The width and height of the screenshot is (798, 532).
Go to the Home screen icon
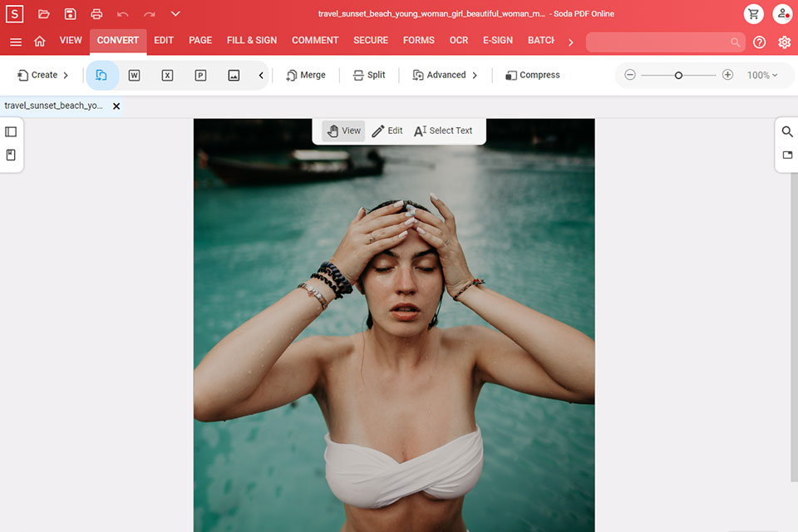(40, 42)
